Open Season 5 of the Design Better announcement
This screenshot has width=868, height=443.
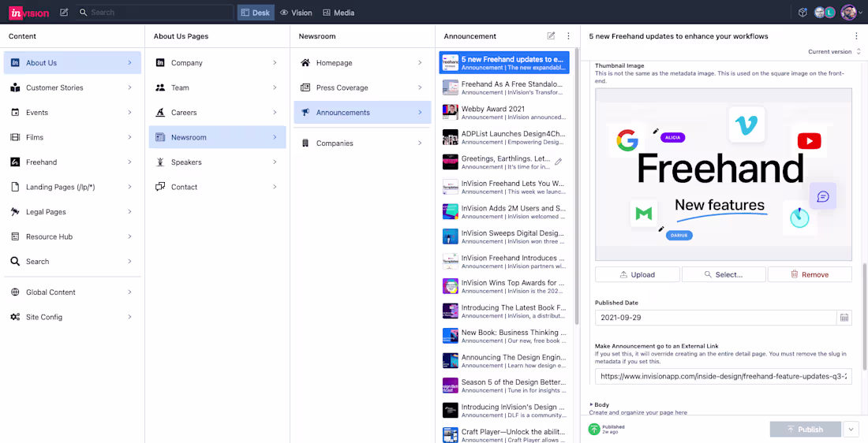click(x=505, y=385)
